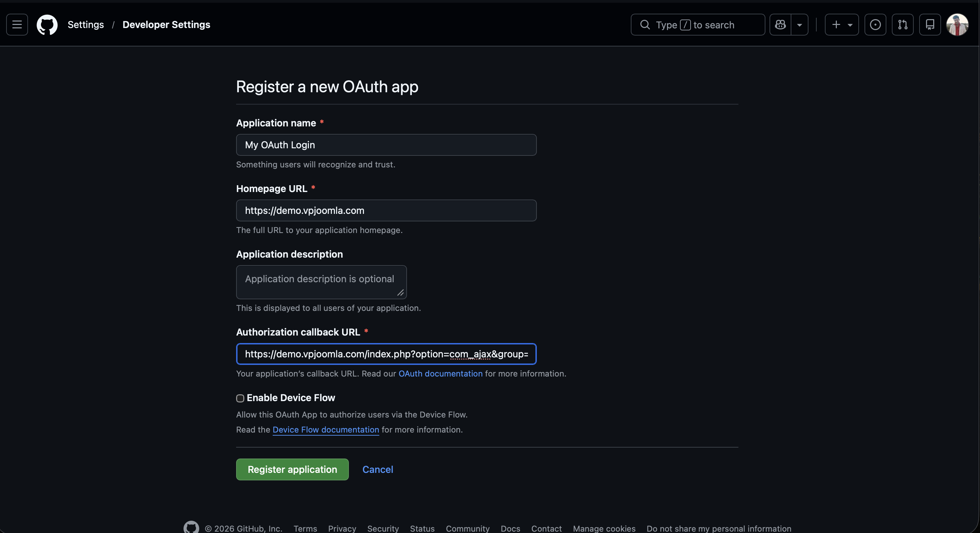The image size is (980, 533).
Task: Click Do not share my personal information
Action: click(719, 529)
